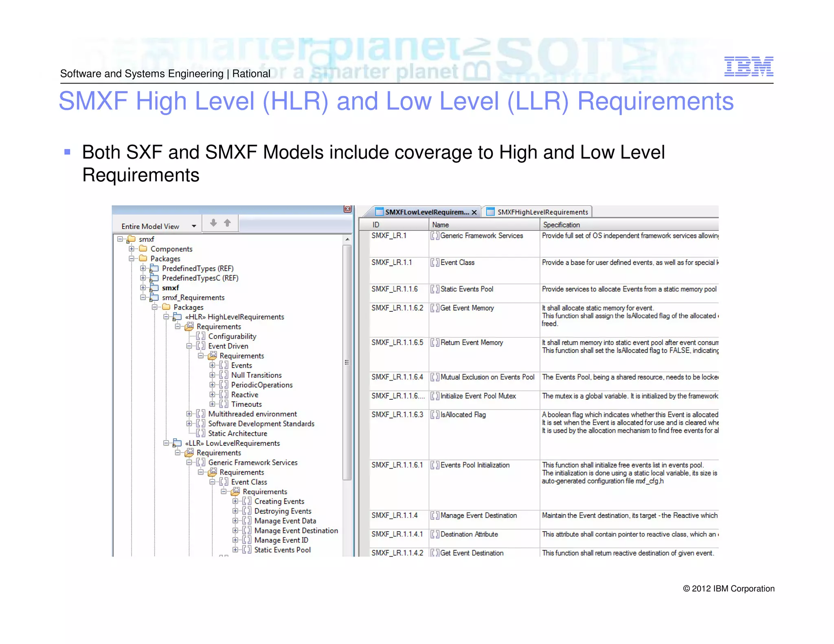Close the SMXFLowLevelRequirem... tab
This screenshot has height=644, width=834.
(x=474, y=212)
